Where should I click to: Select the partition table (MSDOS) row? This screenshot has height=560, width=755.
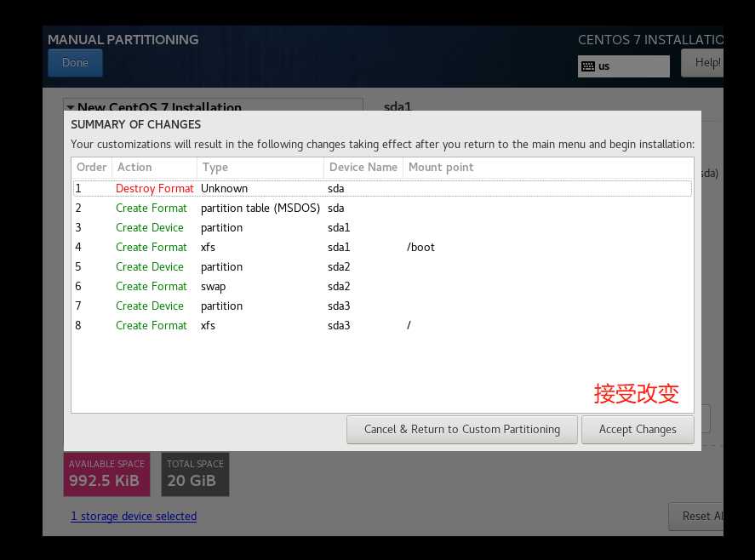click(382, 208)
